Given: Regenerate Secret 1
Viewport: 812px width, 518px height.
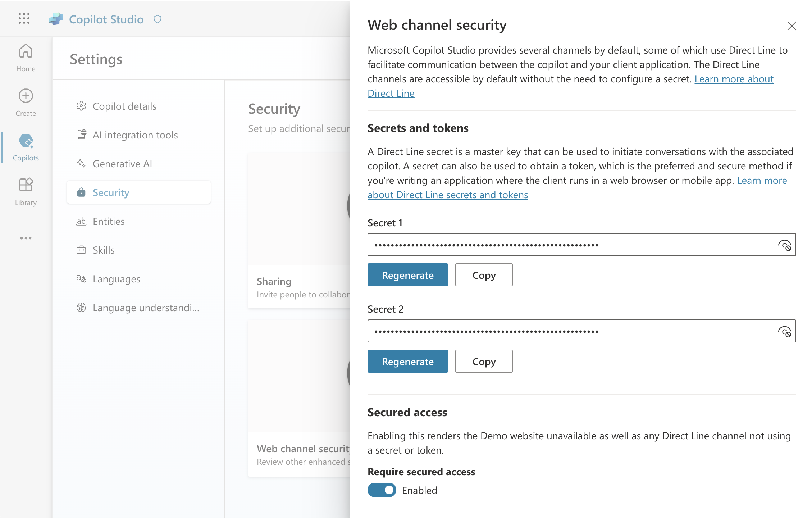Looking at the screenshot, I should 408,275.
